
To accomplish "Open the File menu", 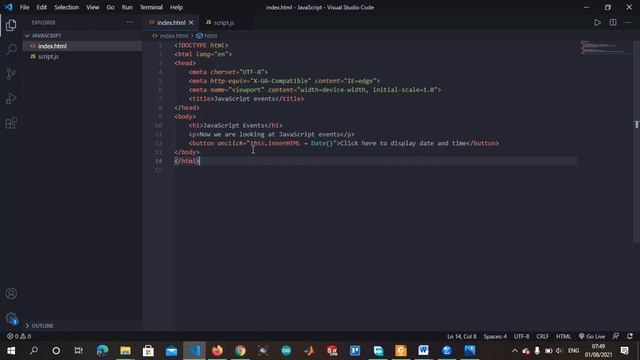I will pyautogui.click(x=24, y=7).
